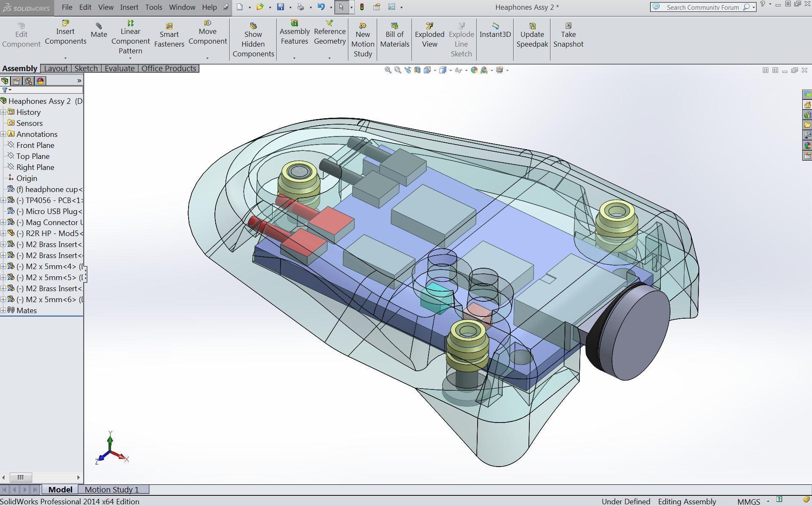
Task: Click the Undo icon
Action: (321, 7)
